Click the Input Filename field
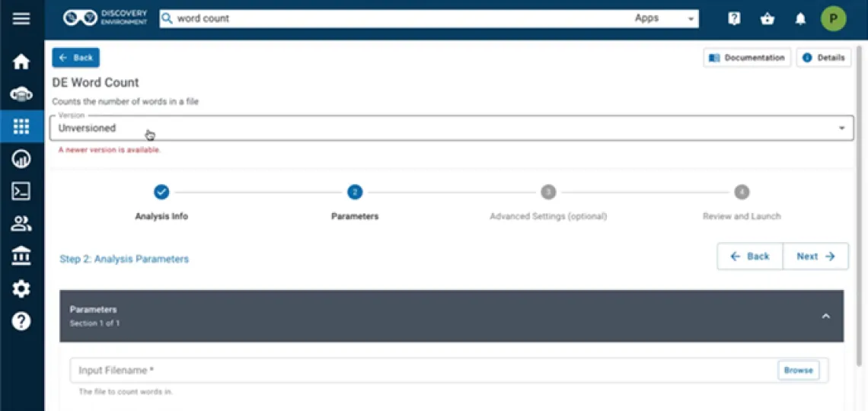 (x=423, y=371)
